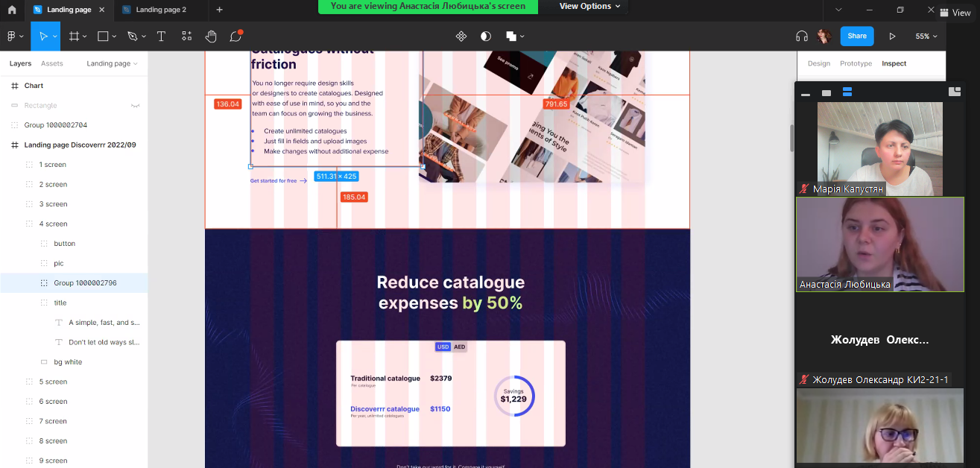Image resolution: width=980 pixels, height=468 pixels.
Task: Select Group 1000002796 layer
Action: pyautogui.click(x=85, y=283)
